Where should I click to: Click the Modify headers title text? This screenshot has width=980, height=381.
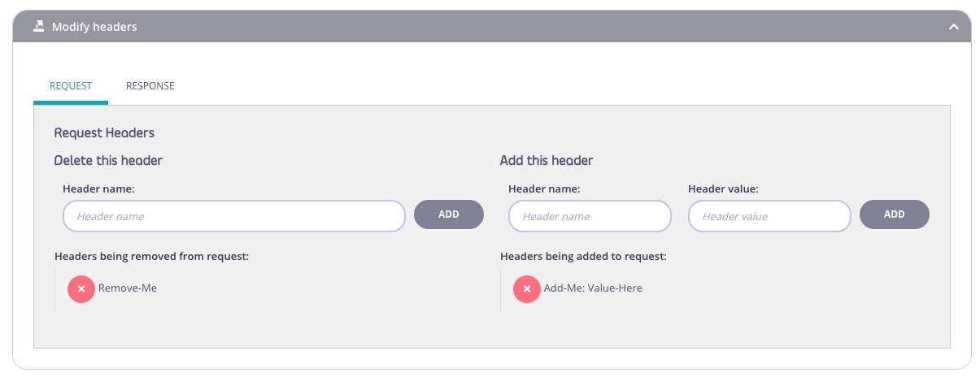pyautogui.click(x=94, y=27)
